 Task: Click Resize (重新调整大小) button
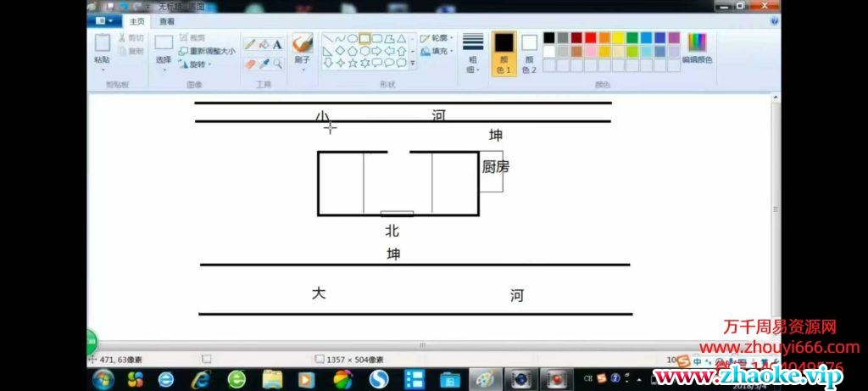[207, 51]
